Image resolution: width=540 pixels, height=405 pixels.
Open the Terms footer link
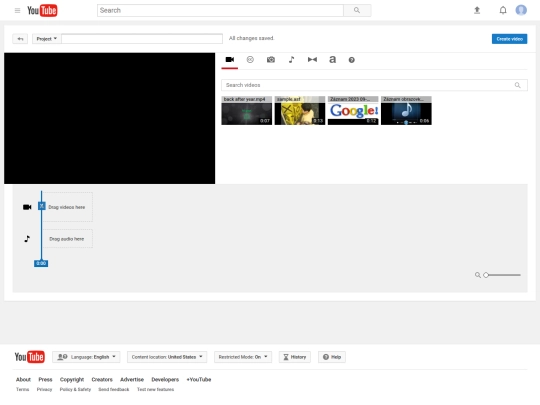coord(22,390)
